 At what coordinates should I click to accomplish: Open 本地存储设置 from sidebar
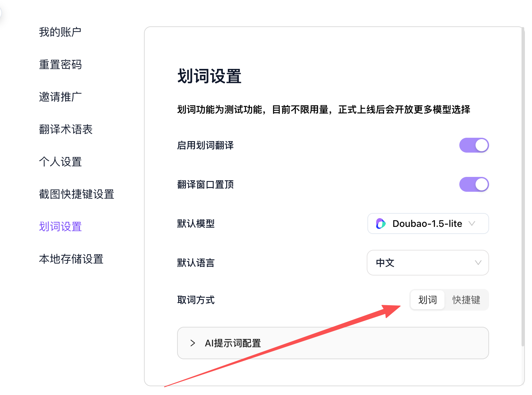pos(71,259)
